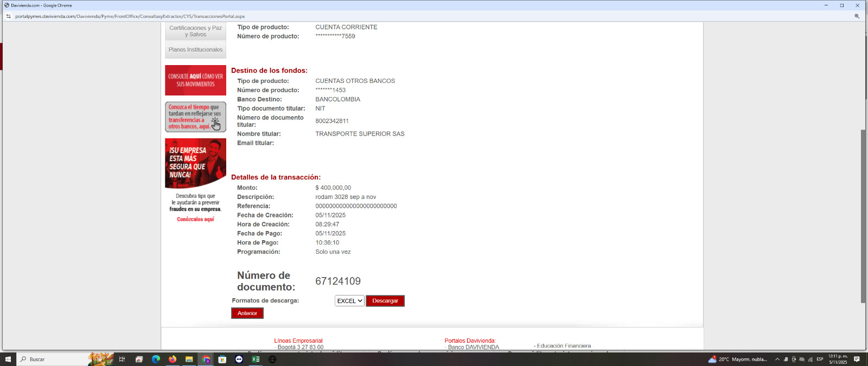Expand the hidden system tray icons
868x366 pixels.
777,359
